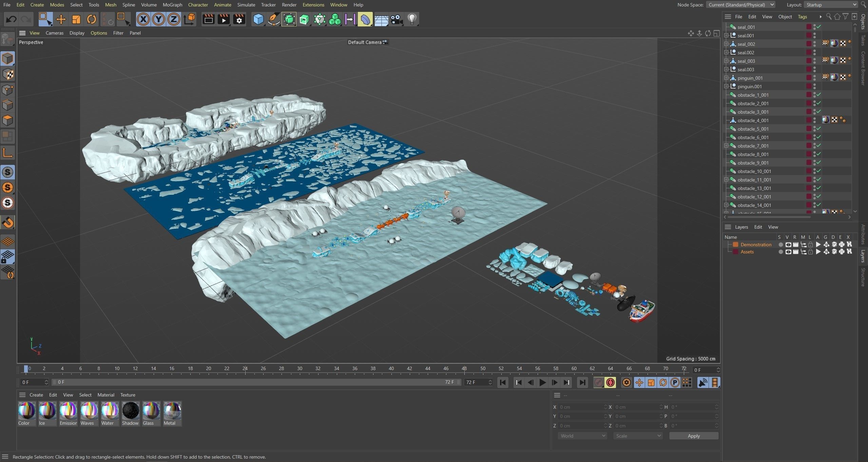
Task: Open the Scale mode dropdown
Action: [638, 436]
